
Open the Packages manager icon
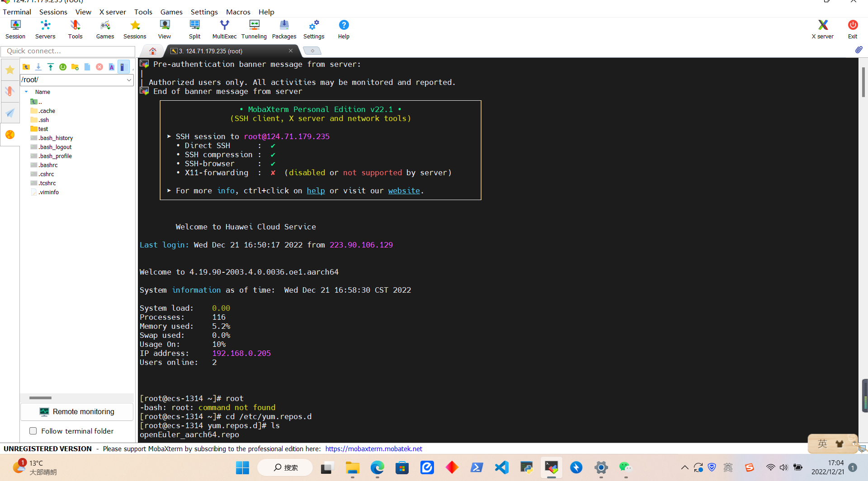[x=284, y=29]
